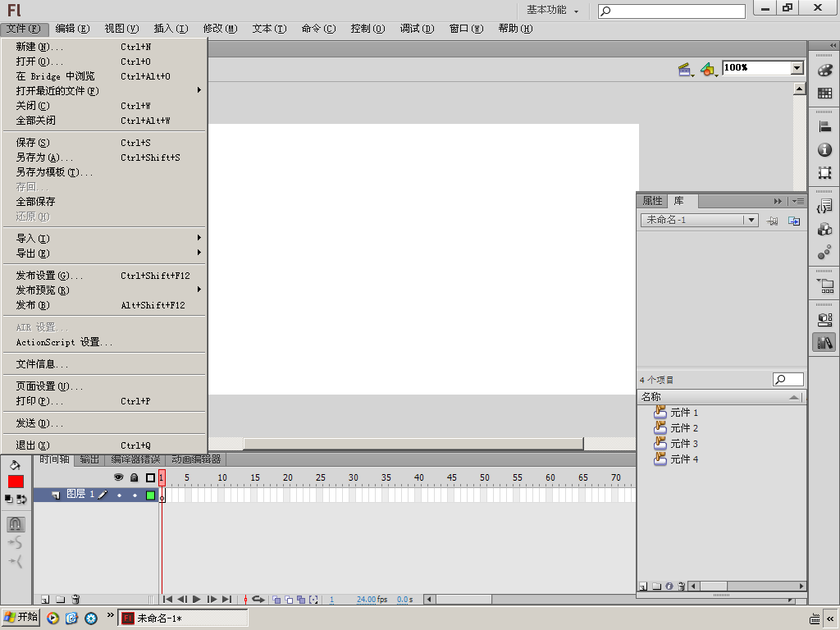The width and height of the screenshot is (840, 630).
Task: Open the Component Inspector panel icon
Action: (824, 319)
